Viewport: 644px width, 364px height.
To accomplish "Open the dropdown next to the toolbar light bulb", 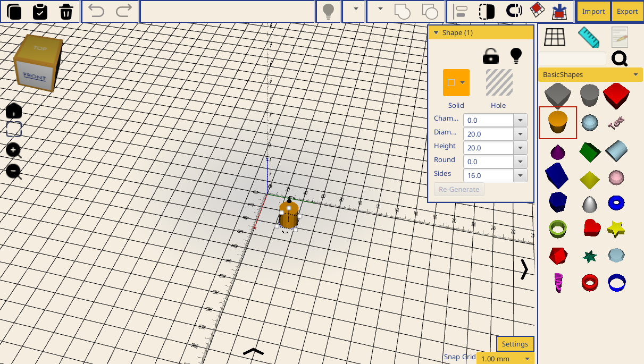I will (x=356, y=10).
